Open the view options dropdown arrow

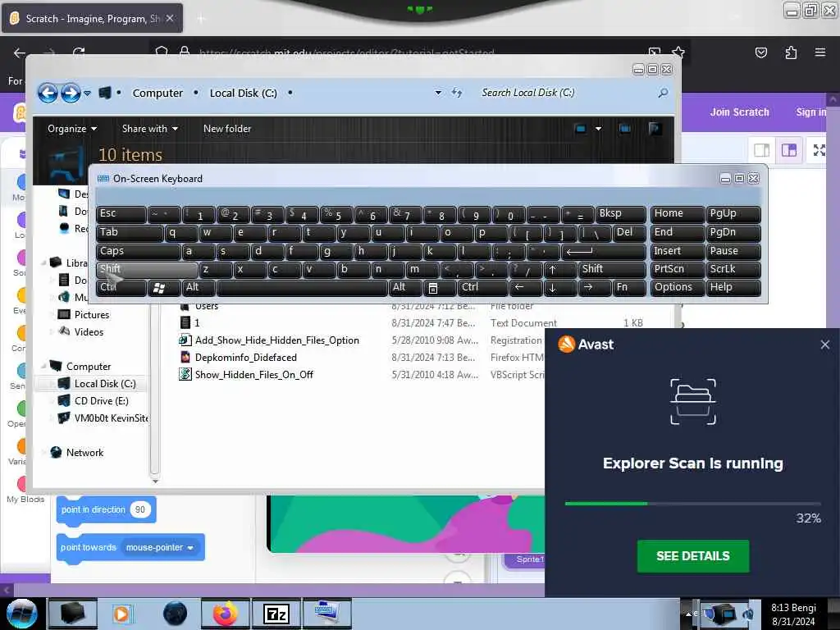[x=598, y=129]
